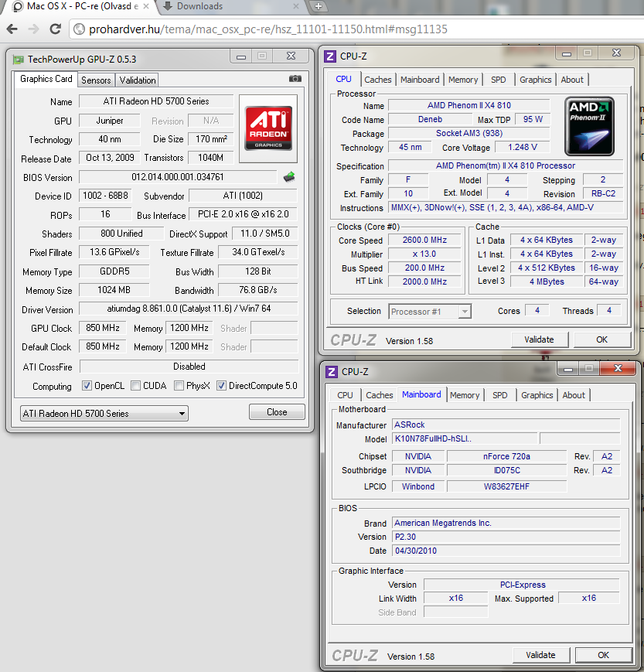This screenshot has width=644, height=672.
Task: Open Graphics tab in lower CPU-Z window
Action: [x=537, y=395]
